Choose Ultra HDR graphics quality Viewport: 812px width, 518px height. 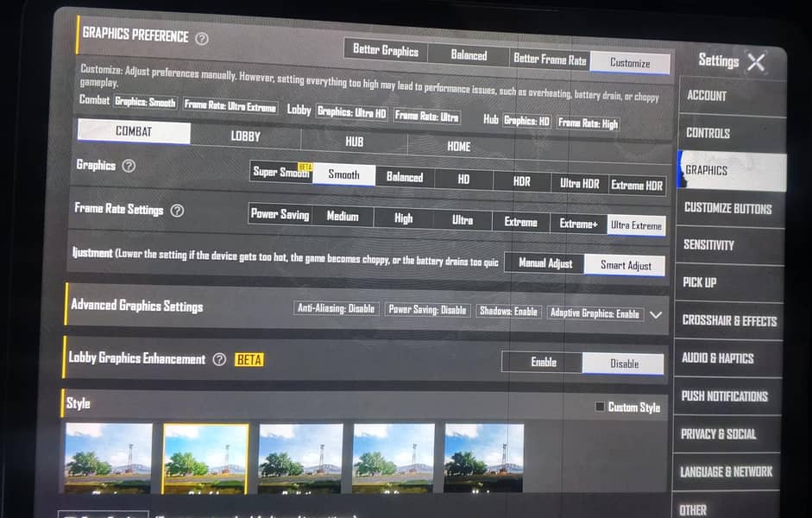[x=580, y=183]
